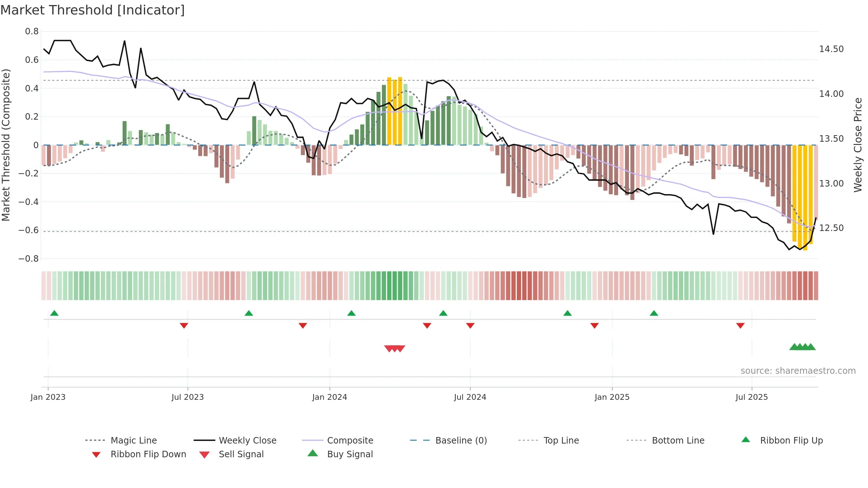The image size is (868, 488).
Task: Click the 14.00 right axis tick label
Action: coord(831,94)
